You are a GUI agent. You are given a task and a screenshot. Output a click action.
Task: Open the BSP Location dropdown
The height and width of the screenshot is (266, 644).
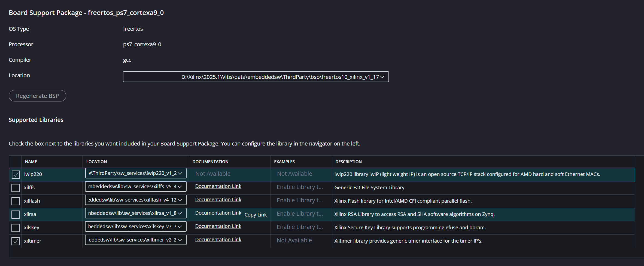(256, 77)
